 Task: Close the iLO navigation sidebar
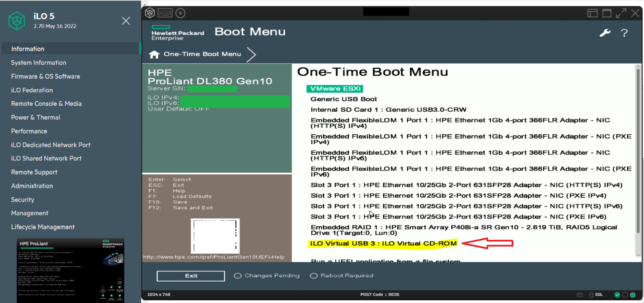[x=126, y=21]
